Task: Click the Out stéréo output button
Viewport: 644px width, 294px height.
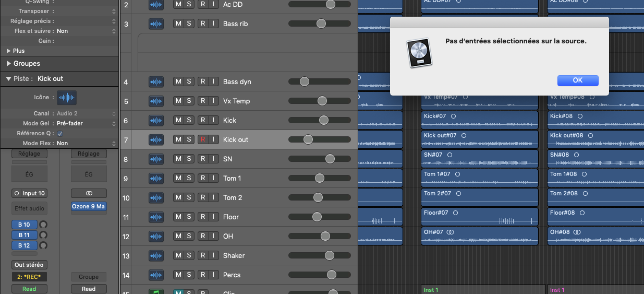Action: 29,265
